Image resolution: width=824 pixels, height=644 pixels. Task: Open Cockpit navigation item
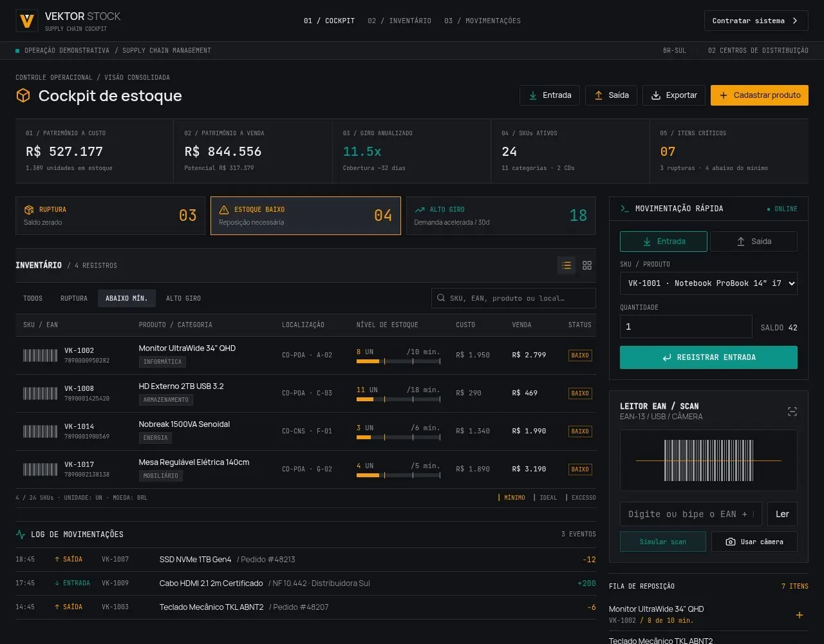pyautogui.click(x=329, y=21)
